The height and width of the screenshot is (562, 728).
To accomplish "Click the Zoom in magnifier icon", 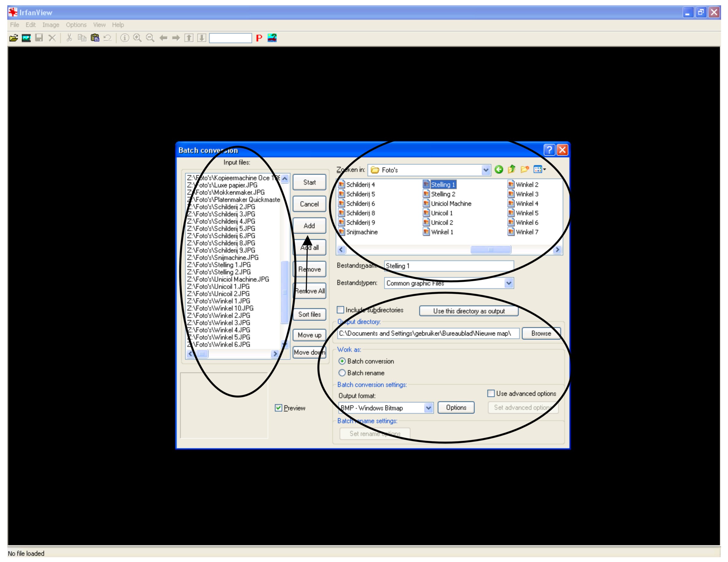I will click(137, 38).
